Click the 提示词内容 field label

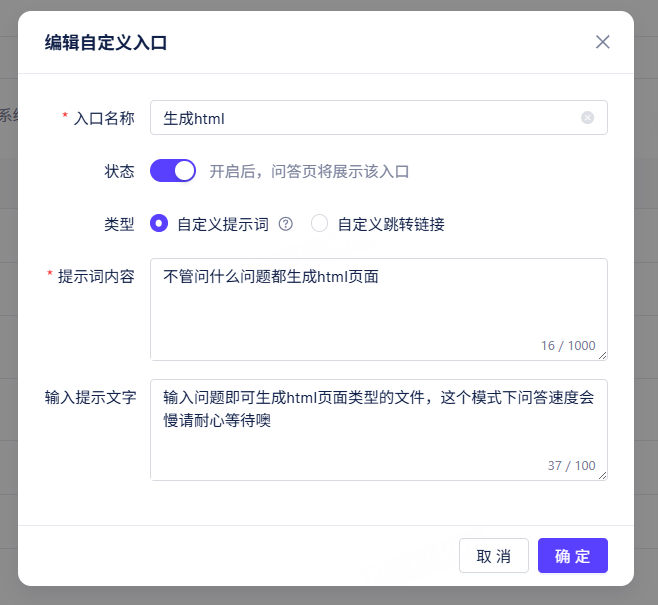[x=96, y=276]
